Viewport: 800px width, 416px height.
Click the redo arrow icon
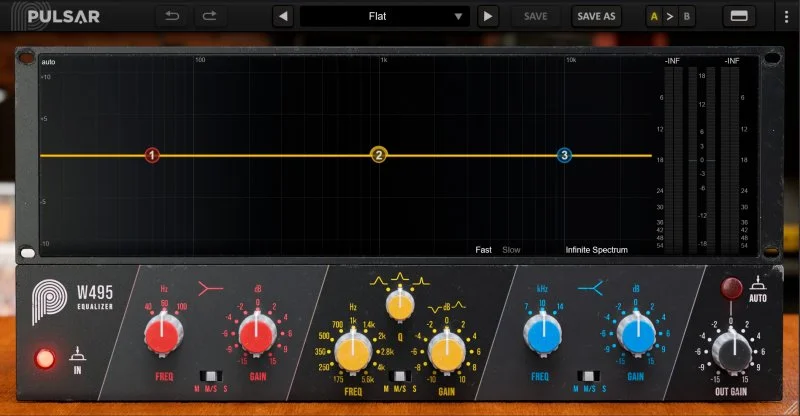[209, 16]
